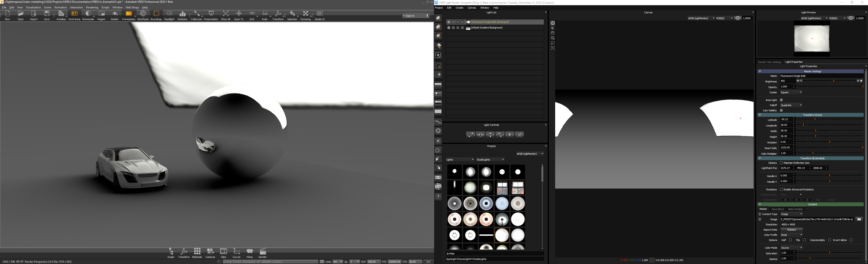
Task: Open Canvas menu in menu bar
Action: tap(472, 7)
